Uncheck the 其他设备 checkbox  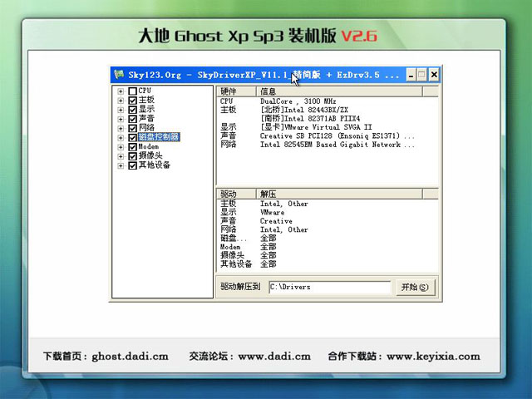coord(133,165)
